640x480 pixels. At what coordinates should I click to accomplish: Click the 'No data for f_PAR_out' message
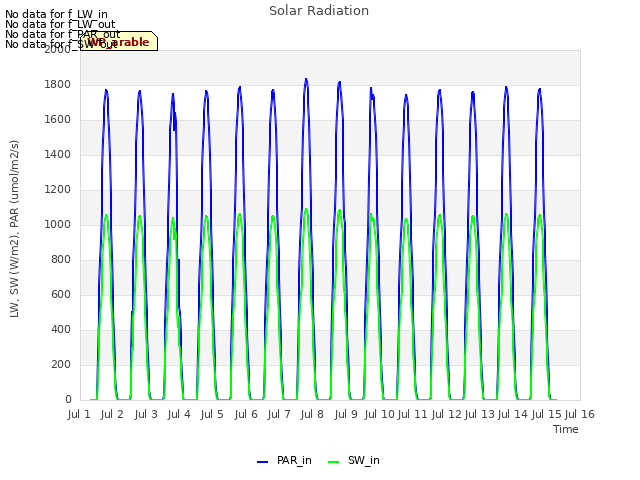coord(62,34)
